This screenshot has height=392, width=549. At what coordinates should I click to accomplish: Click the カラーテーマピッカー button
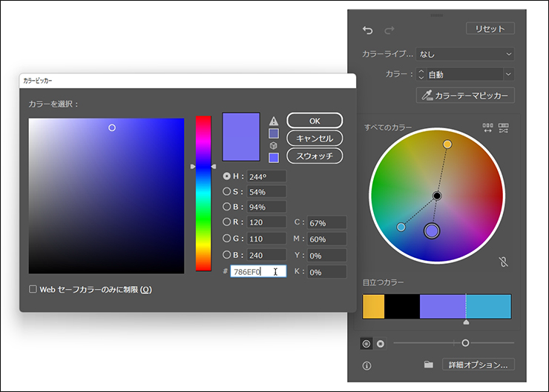pyautogui.click(x=466, y=96)
